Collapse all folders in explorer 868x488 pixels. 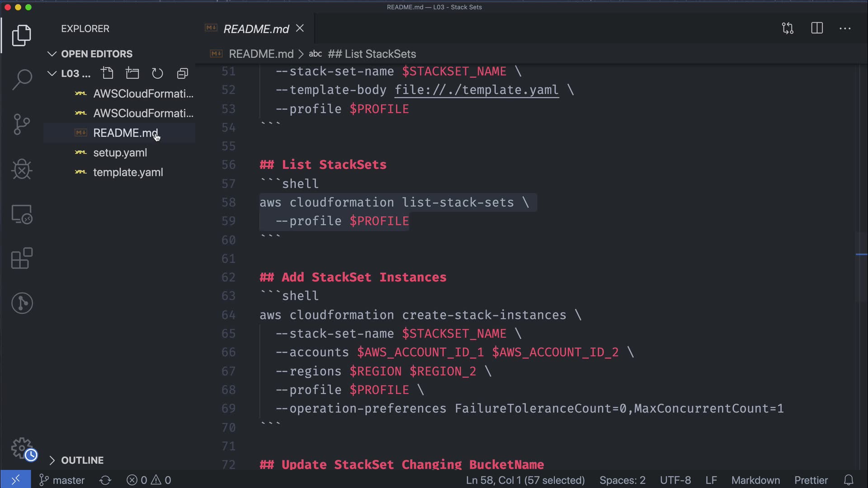pyautogui.click(x=183, y=73)
